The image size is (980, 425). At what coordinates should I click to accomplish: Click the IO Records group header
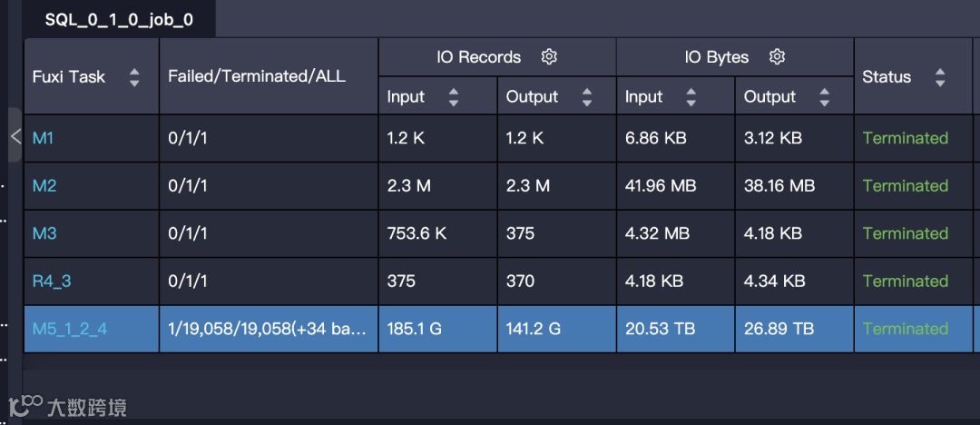click(478, 57)
